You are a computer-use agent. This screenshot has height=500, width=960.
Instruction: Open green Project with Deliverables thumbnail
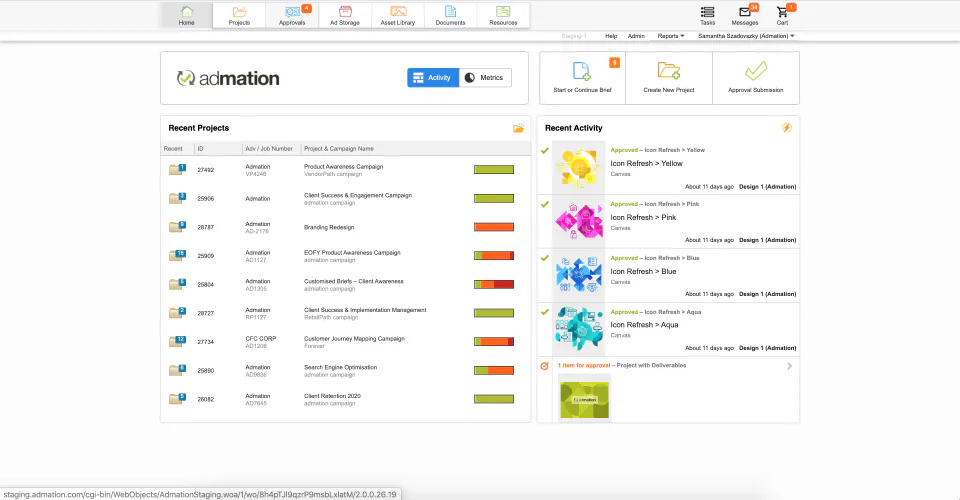click(585, 400)
